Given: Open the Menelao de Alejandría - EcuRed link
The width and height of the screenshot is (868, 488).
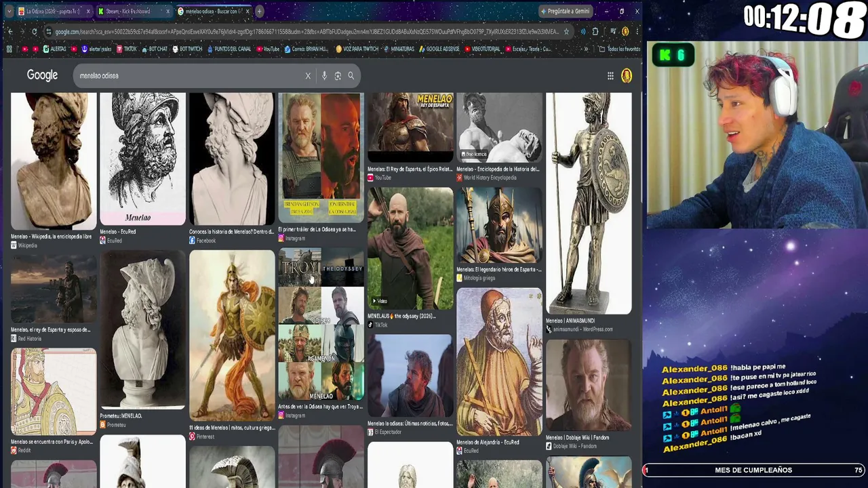Looking at the screenshot, I should click(488, 442).
